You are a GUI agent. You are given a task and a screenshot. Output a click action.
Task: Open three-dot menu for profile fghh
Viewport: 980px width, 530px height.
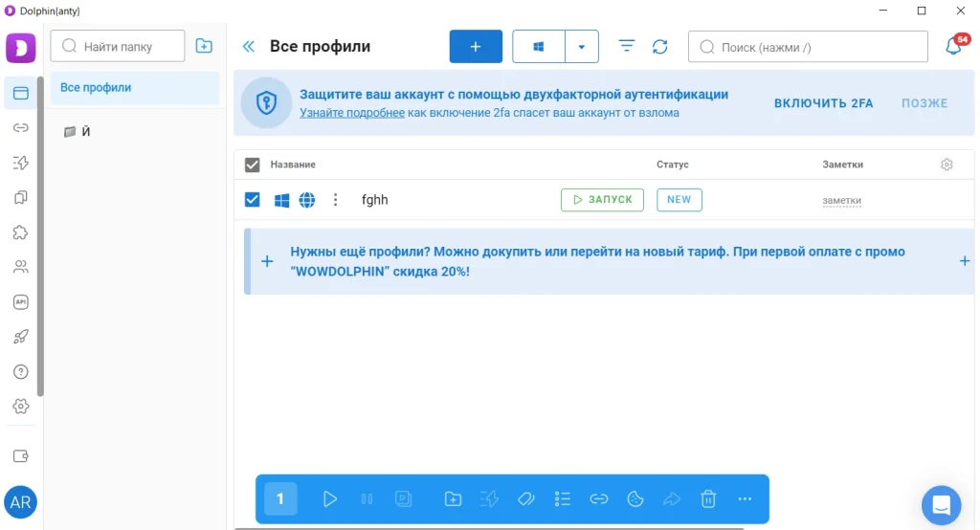(x=336, y=200)
